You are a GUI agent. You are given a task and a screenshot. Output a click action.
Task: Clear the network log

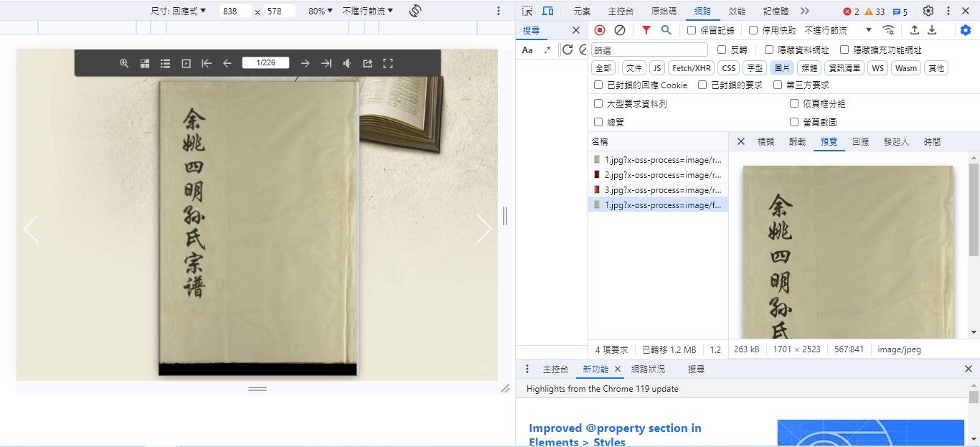click(620, 30)
